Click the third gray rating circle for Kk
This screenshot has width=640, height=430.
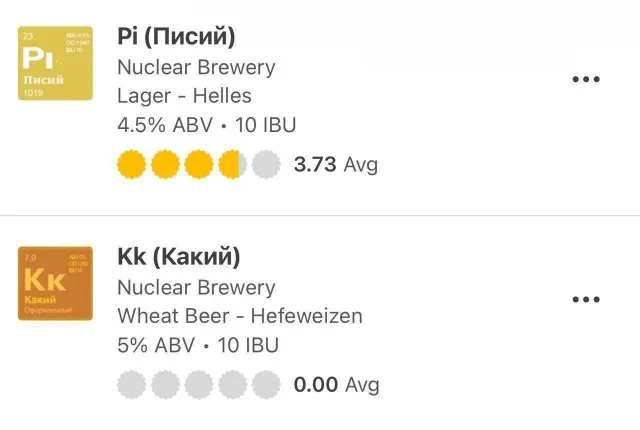coord(199,384)
